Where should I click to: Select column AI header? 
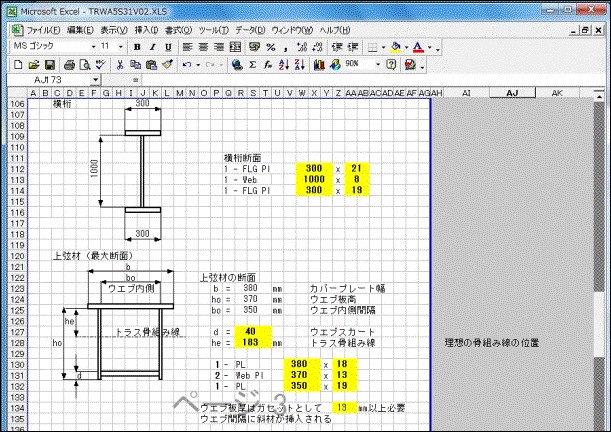pyautogui.click(x=466, y=93)
